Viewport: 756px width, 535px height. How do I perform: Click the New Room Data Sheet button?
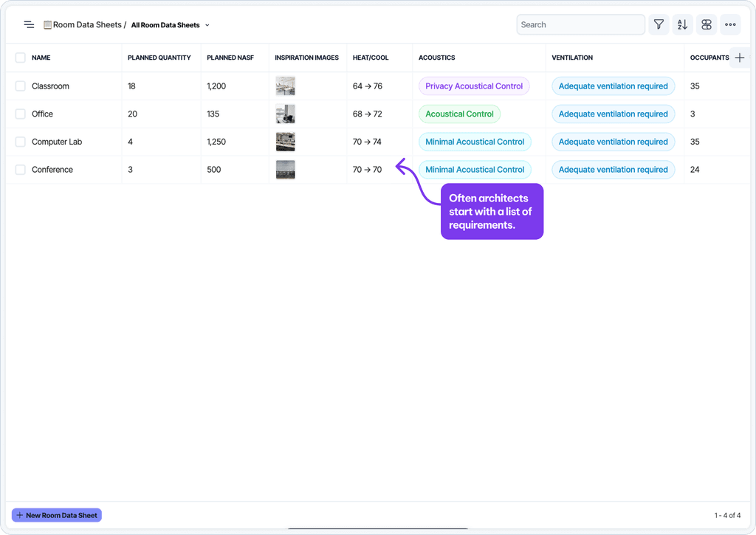(56, 515)
